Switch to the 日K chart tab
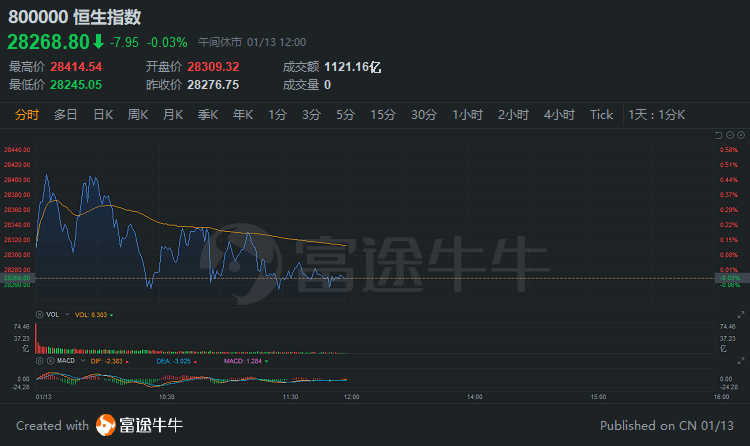Screen dimensions: 750x446 tap(103, 115)
